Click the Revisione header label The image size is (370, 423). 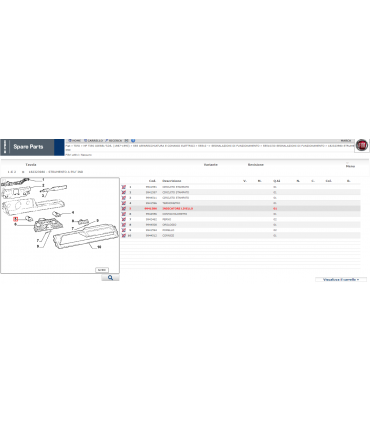coord(256,165)
